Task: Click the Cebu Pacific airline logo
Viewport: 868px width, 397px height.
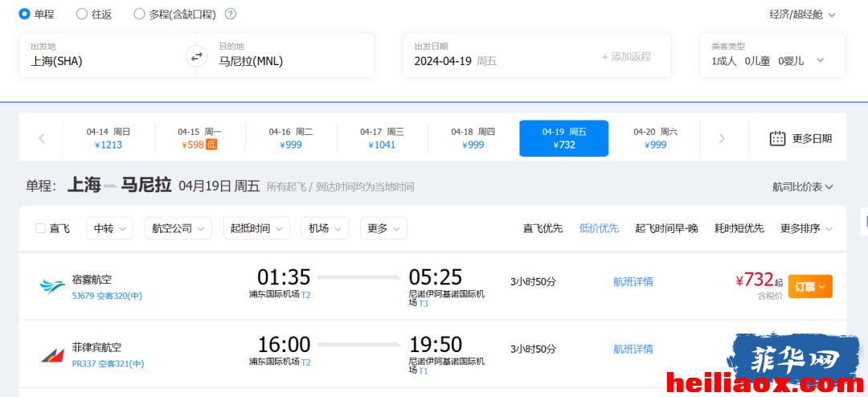Action: 52,286
